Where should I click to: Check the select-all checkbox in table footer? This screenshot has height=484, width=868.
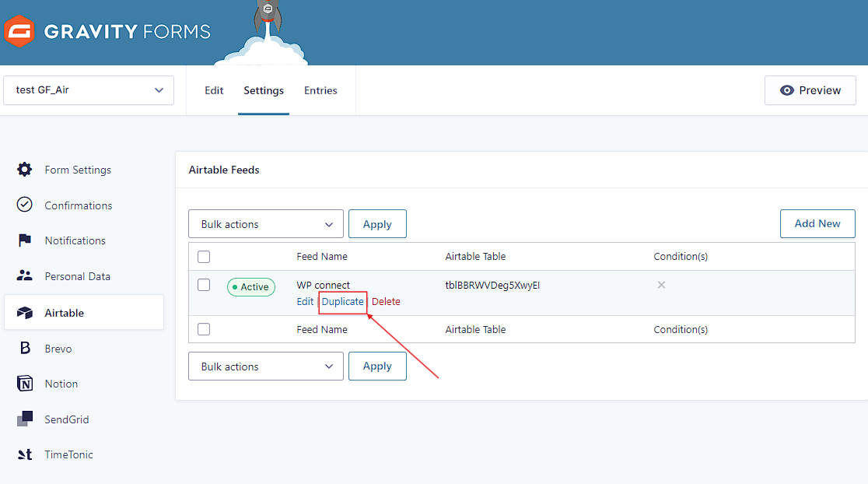(x=204, y=329)
